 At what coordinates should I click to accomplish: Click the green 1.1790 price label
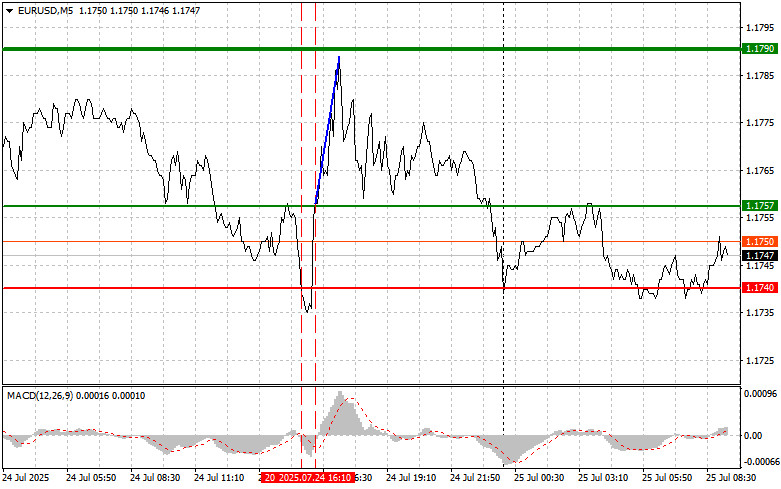click(x=755, y=48)
